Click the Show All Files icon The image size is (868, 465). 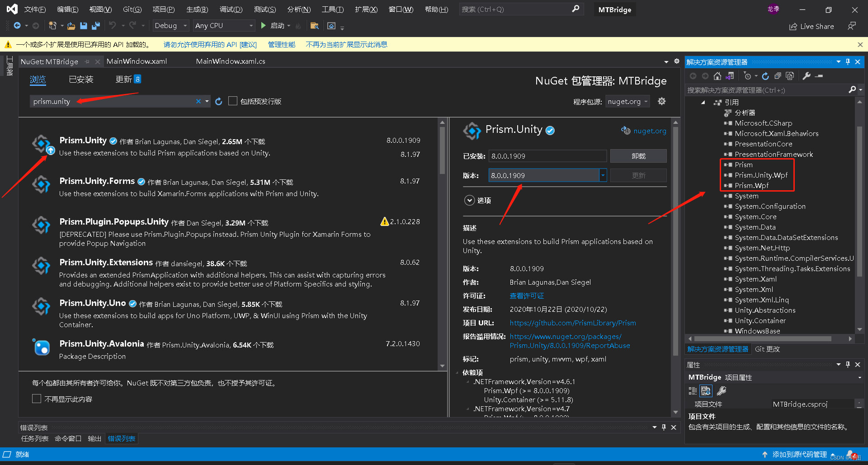(x=790, y=76)
